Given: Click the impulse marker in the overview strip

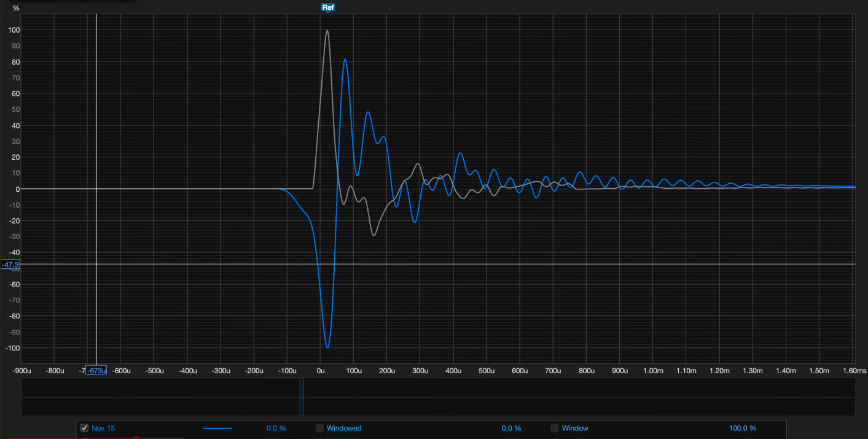Looking at the screenshot, I should [302, 397].
